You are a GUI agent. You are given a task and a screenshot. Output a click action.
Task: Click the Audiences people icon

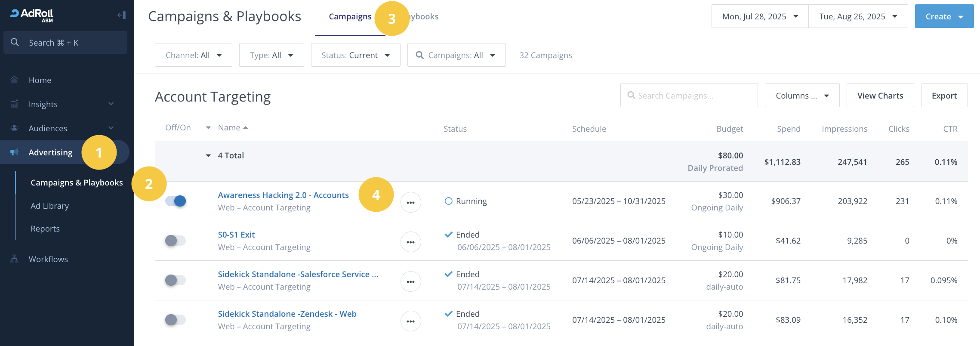click(15, 128)
